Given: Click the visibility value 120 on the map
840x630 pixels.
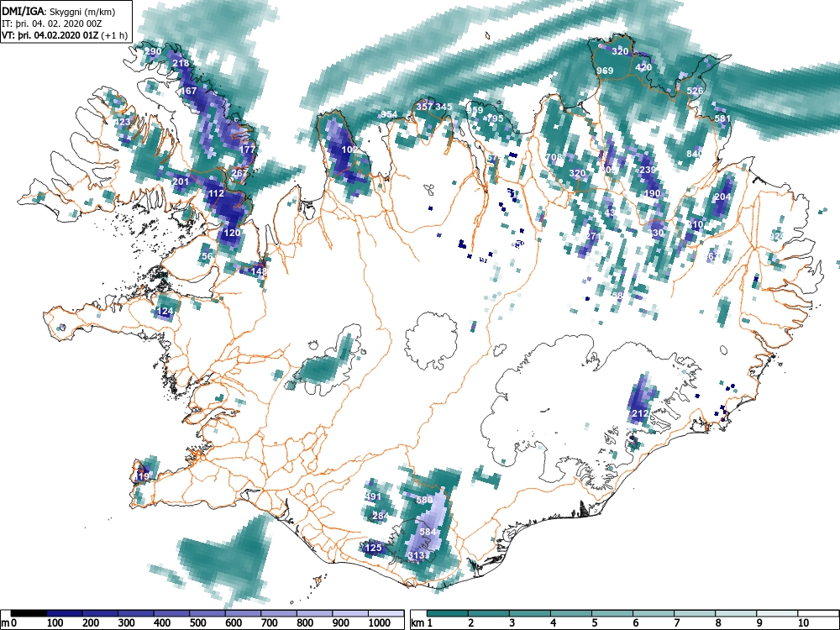Looking at the screenshot, I should (x=232, y=233).
